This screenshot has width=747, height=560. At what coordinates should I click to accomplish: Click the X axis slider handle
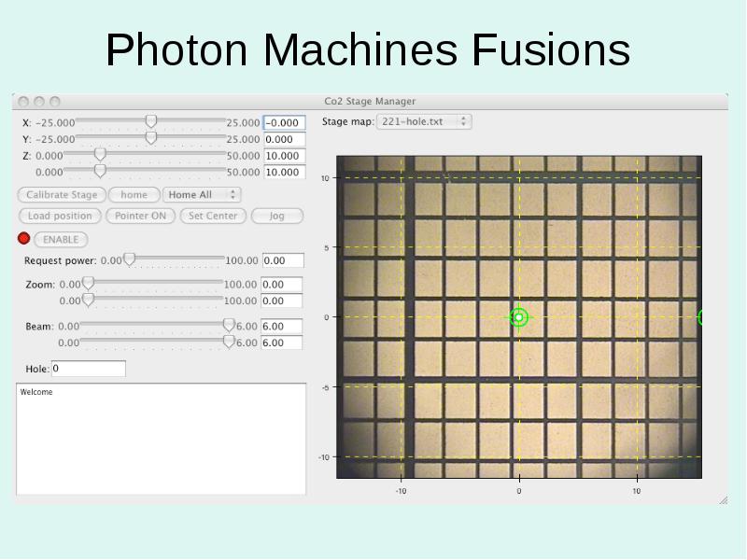point(150,122)
